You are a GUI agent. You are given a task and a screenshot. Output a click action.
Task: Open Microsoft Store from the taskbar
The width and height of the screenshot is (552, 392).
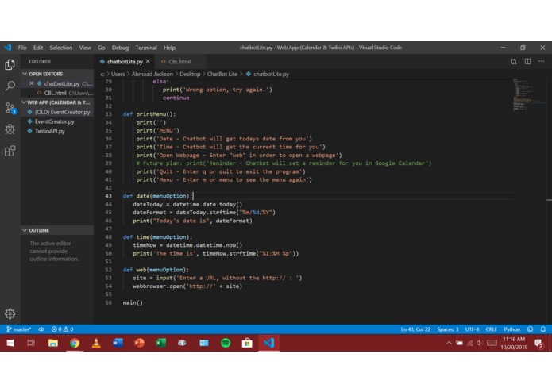click(247, 343)
